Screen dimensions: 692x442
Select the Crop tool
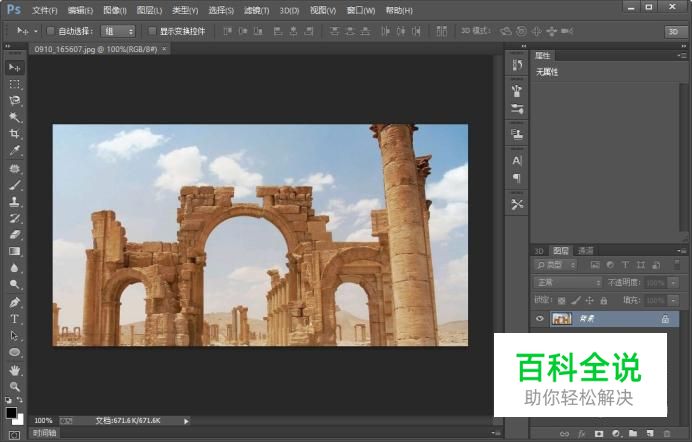point(15,134)
